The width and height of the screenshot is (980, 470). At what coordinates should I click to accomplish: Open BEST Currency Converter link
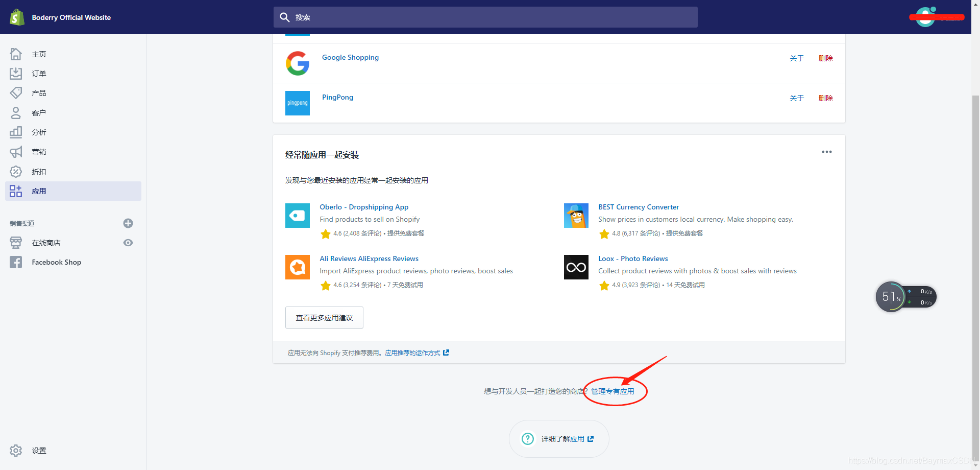(639, 207)
